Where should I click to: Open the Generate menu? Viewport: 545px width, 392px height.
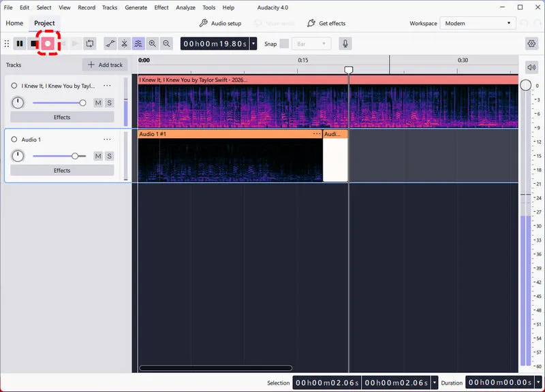click(x=136, y=7)
